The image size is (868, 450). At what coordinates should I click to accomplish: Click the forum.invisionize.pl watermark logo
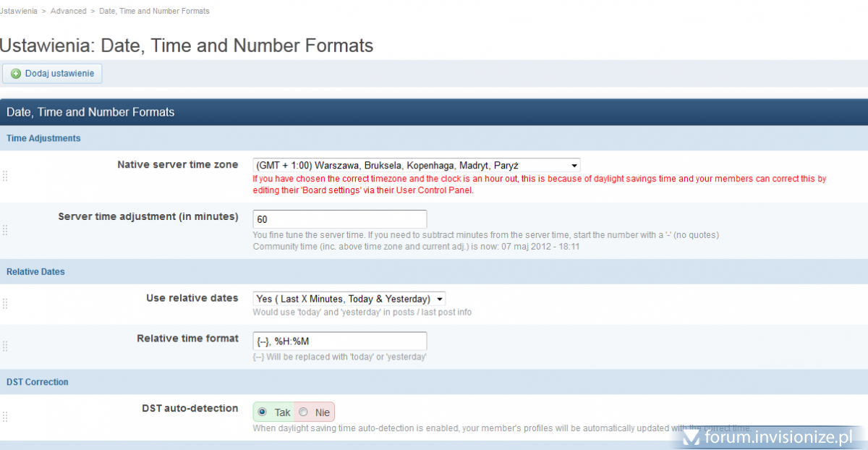[x=770, y=437]
